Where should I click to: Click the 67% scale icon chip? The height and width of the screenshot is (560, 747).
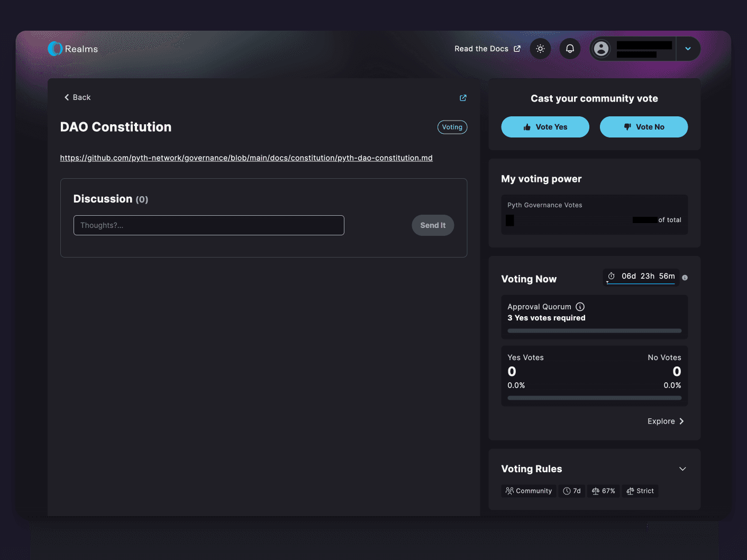[x=595, y=491]
